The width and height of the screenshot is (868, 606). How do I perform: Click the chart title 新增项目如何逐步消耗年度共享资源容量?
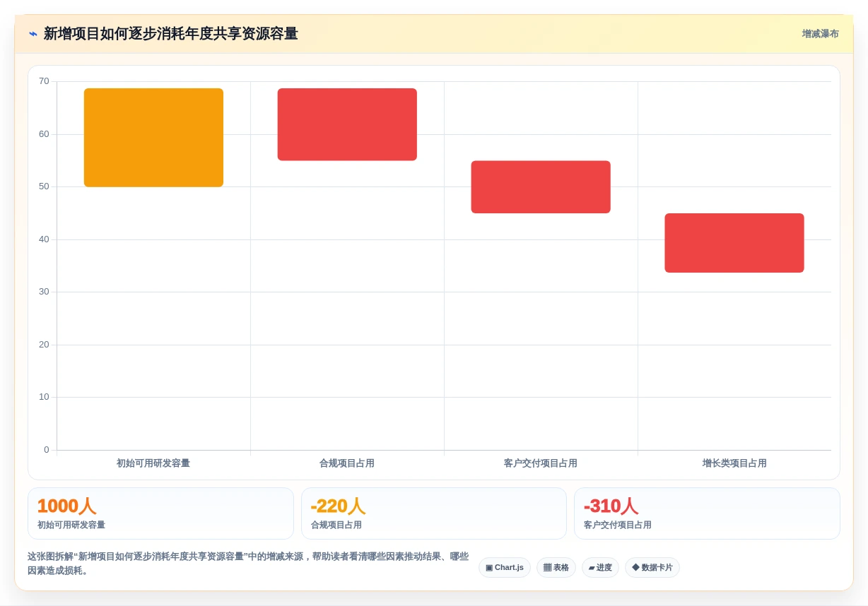pos(171,34)
